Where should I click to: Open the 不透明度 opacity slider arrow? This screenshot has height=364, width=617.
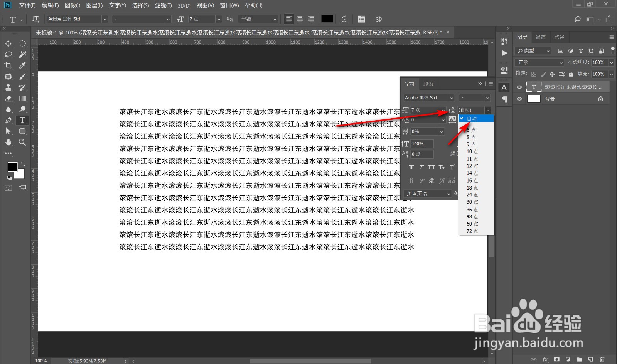tap(612, 62)
